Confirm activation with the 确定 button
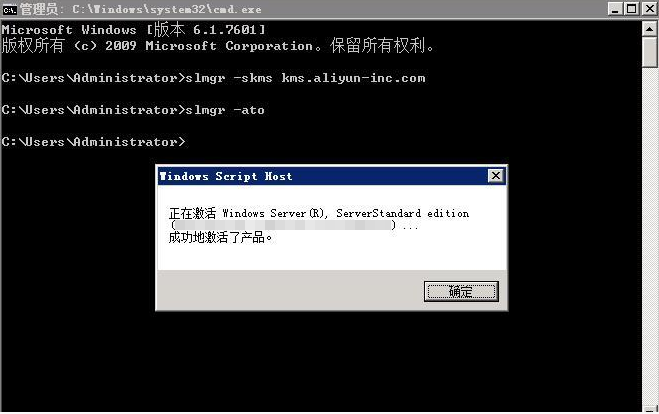 click(461, 291)
